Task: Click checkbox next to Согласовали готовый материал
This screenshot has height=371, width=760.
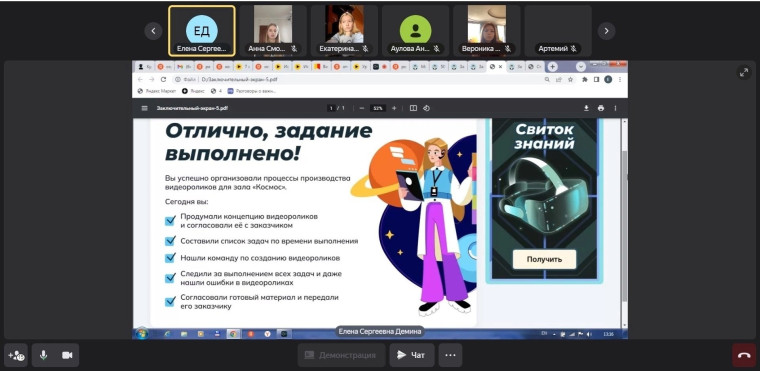Action: tap(170, 302)
